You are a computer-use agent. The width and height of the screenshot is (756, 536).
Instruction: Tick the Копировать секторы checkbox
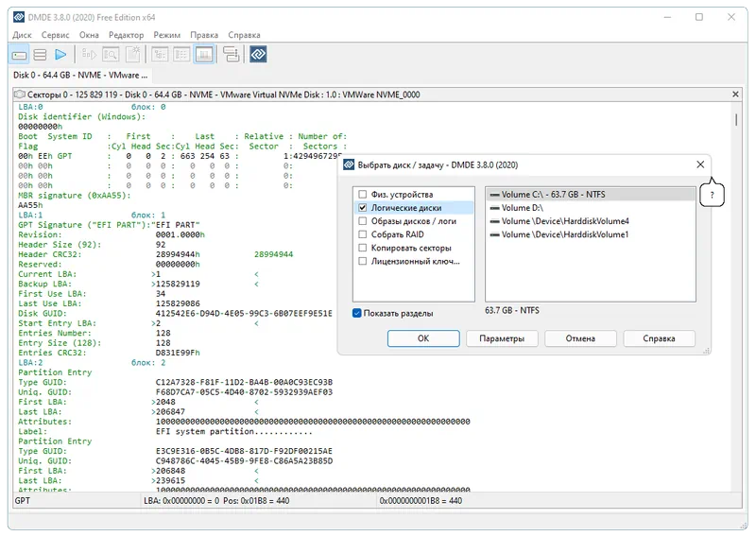(x=363, y=247)
